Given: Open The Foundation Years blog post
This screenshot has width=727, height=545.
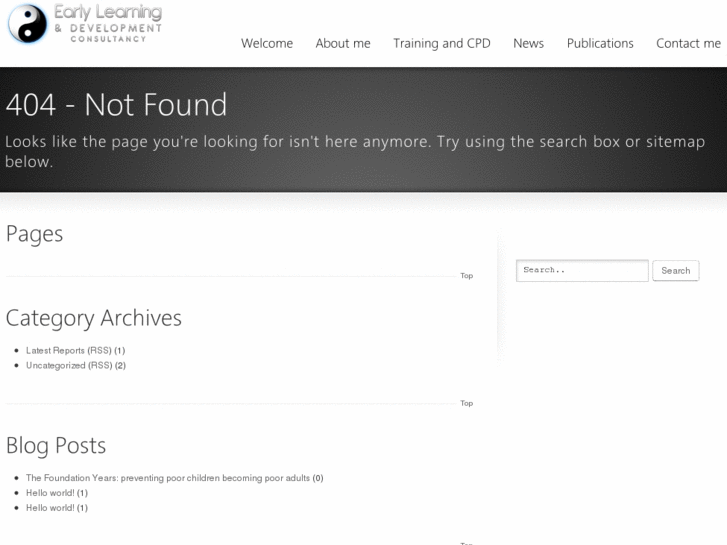Looking at the screenshot, I should (168, 478).
